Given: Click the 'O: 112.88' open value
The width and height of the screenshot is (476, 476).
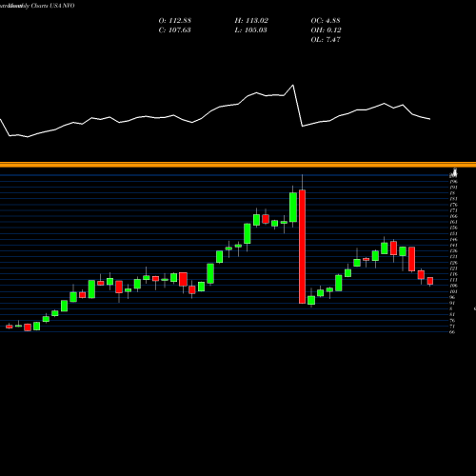Looking at the screenshot, I should tap(174, 21).
